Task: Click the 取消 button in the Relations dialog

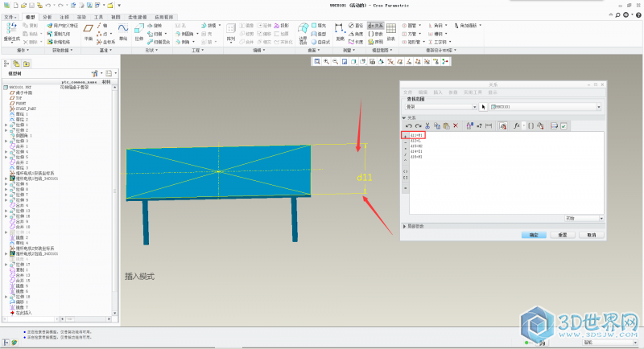Action: point(591,235)
